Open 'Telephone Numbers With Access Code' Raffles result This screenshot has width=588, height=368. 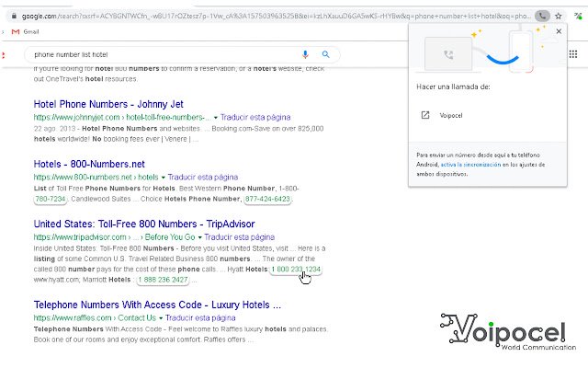(157, 305)
